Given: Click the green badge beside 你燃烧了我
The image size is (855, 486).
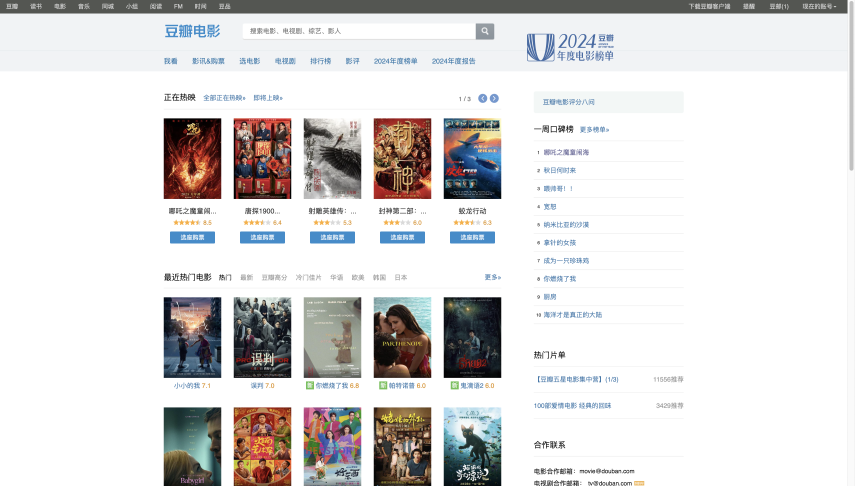Looking at the screenshot, I should (x=310, y=385).
